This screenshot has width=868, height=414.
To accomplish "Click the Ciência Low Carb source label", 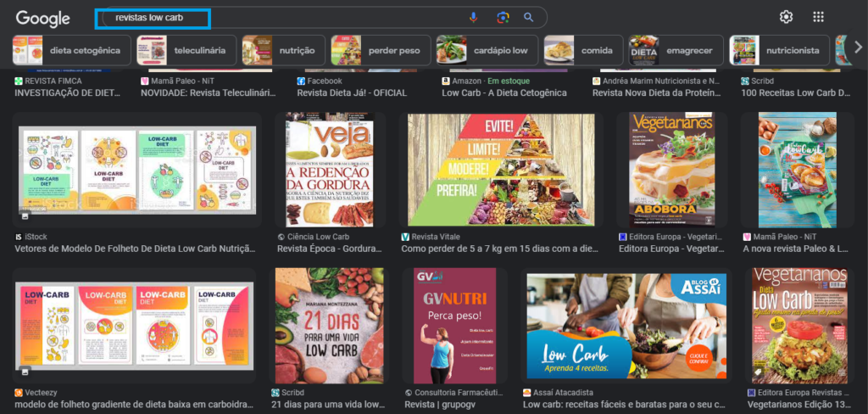I will [312, 237].
